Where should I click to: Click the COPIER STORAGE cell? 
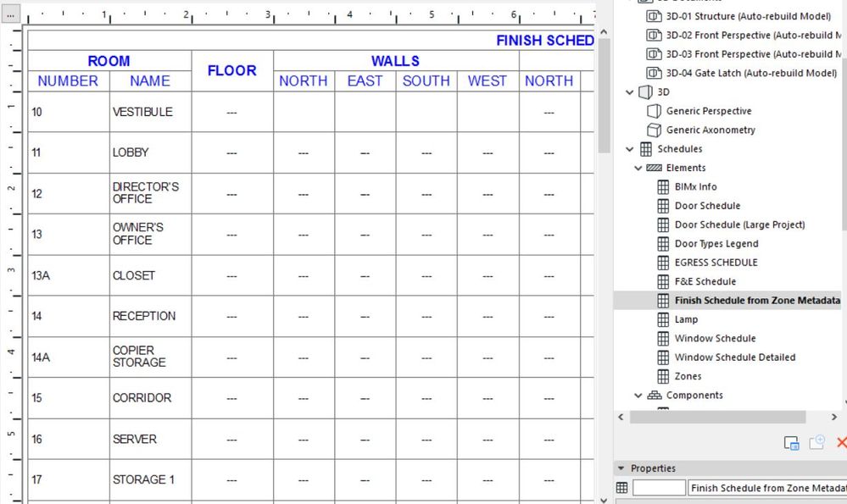(150, 357)
